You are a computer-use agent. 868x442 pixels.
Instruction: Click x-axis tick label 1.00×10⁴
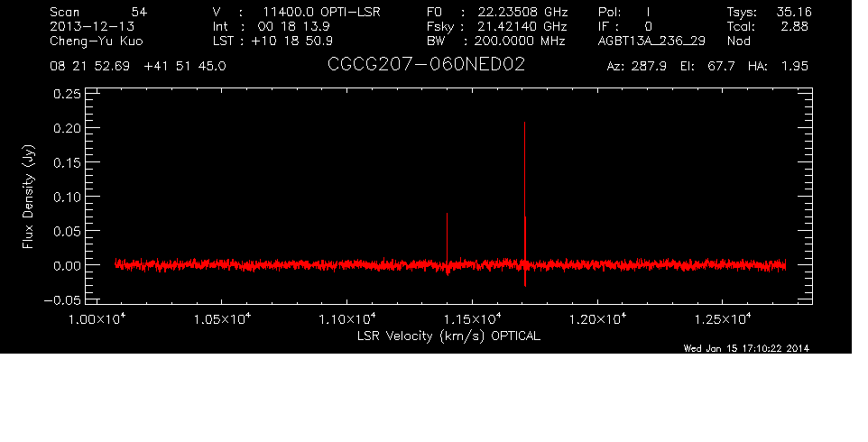click(97, 318)
